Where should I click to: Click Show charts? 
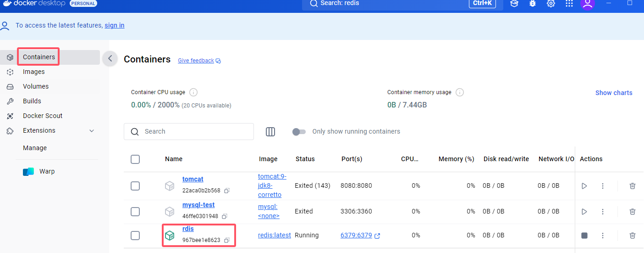pos(614,93)
